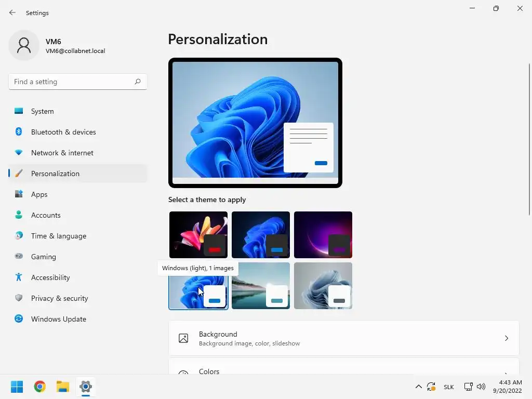Apply the Glow flower dark theme

point(198,235)
